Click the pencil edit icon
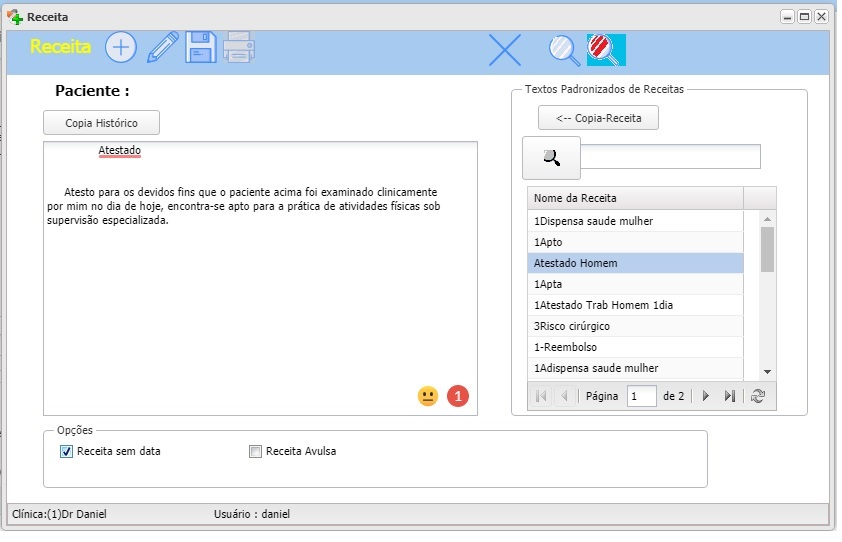 tap(162, 47)
